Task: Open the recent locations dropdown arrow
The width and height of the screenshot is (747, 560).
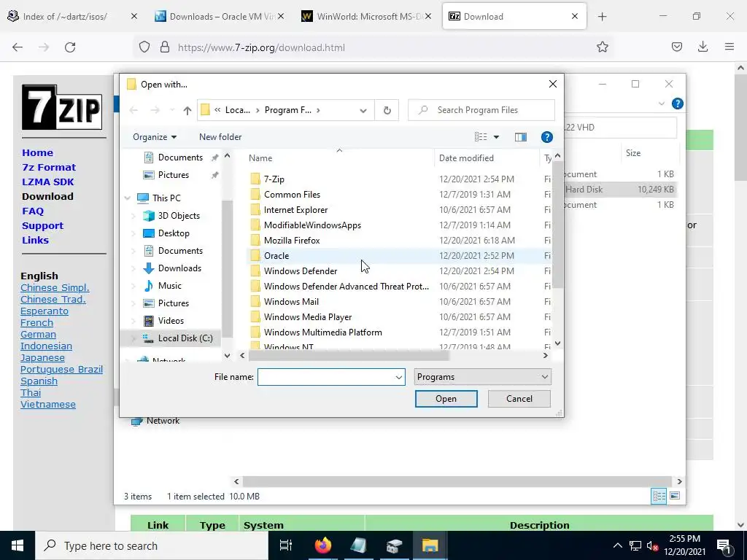Action: [x=172, y=111]
